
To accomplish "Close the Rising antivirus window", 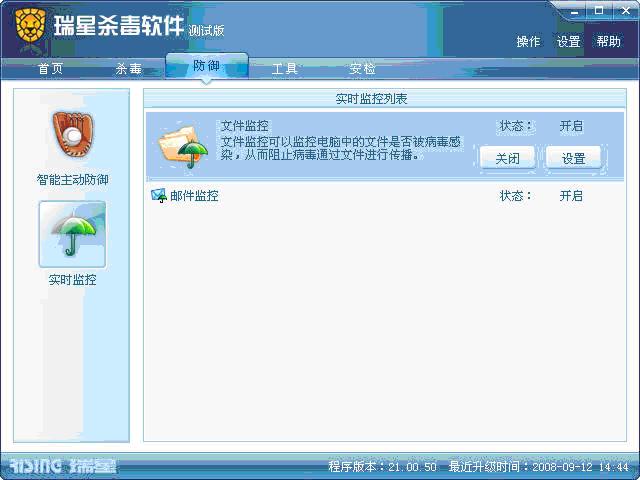I will click(626, 11).
